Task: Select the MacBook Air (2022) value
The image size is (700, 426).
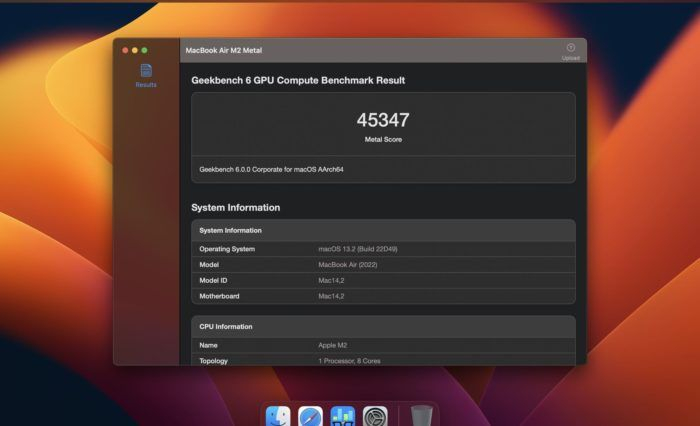Action: 348,265
